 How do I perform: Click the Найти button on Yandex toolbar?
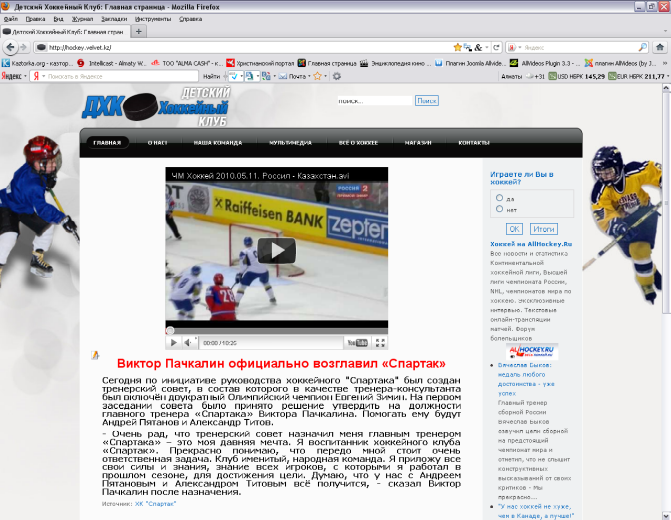pos(211,76)
